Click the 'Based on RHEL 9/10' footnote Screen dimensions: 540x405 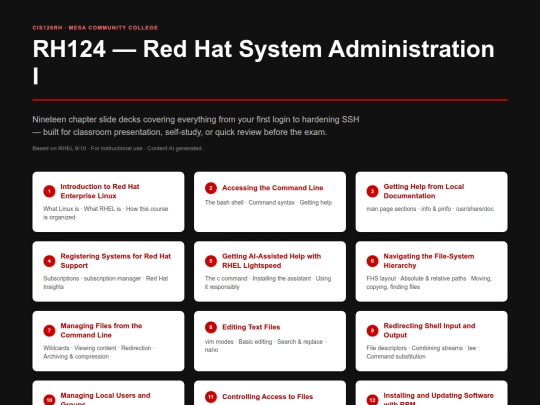coord(117,148)
